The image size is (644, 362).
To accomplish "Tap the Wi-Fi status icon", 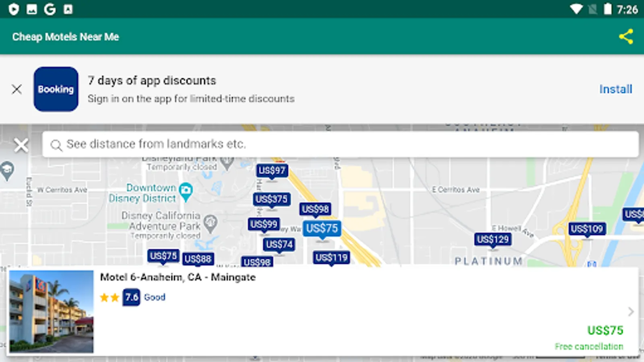I will point(576,9).
